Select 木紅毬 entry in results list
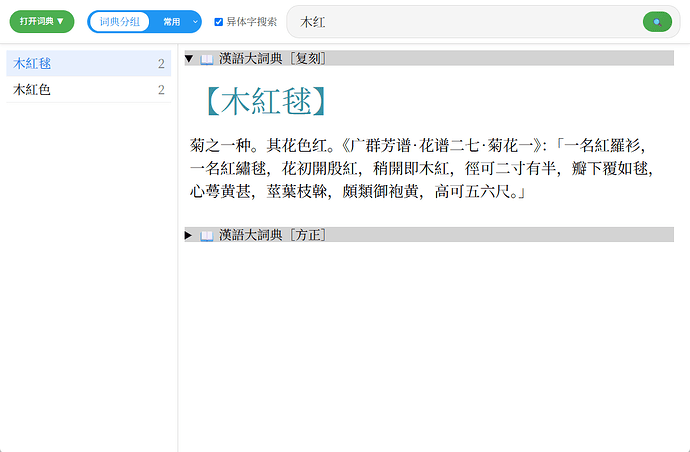The width and height of the screenshot is (690, 452). 88,63
